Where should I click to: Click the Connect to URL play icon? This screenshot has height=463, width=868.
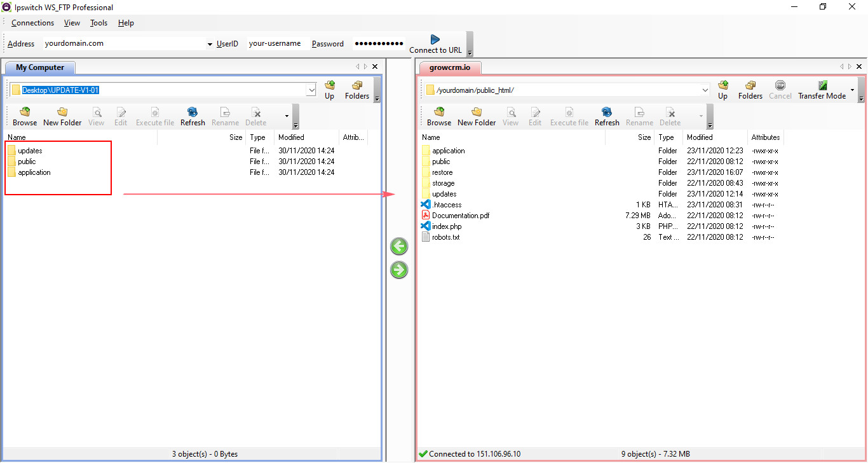pyautogui.click(x=435, y=39)
